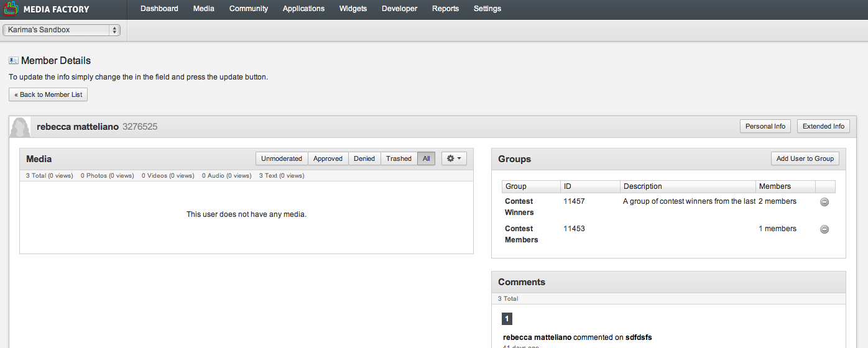Open the Widgets menu
868x348 pixels.
click(353, 9)
